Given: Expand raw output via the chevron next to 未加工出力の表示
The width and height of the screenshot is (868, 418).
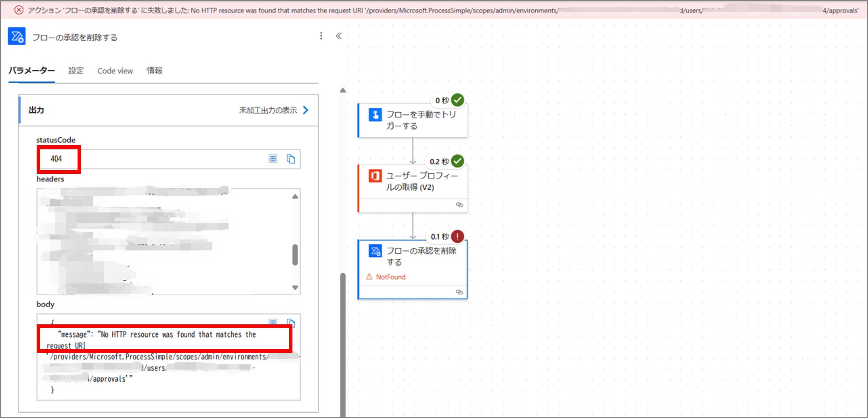Looking at the screenshot, I should click(305, 110).
